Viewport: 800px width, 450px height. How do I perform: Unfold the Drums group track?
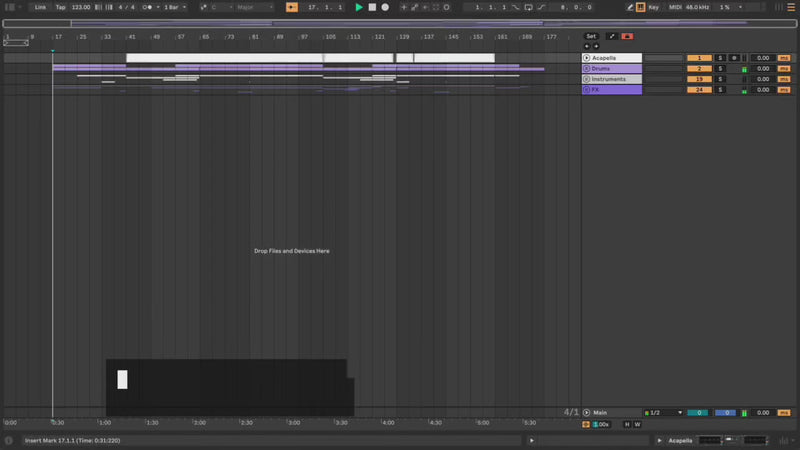(x=586, y=69)
